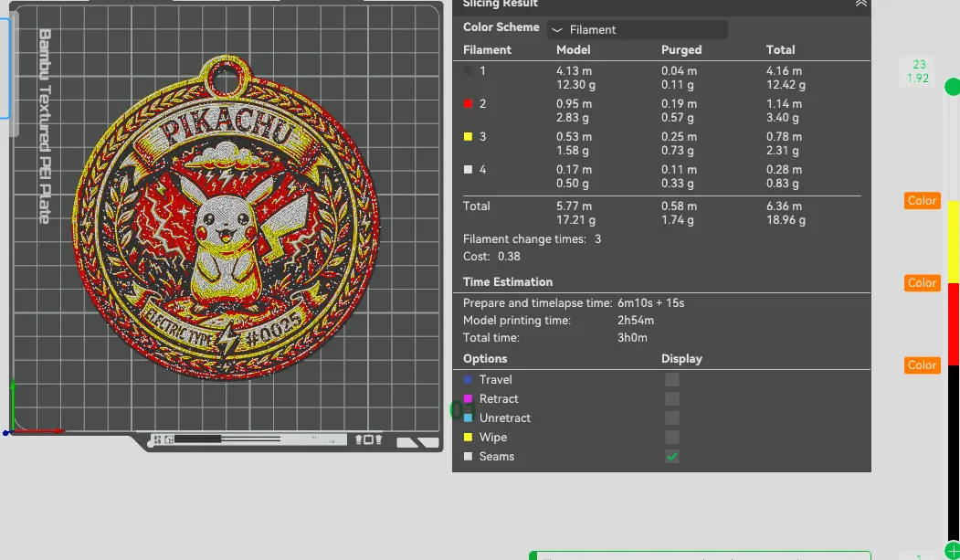Click the Time Estimation section heading
Viewport: 960px width, 560px height.
[x=508, y=281]
